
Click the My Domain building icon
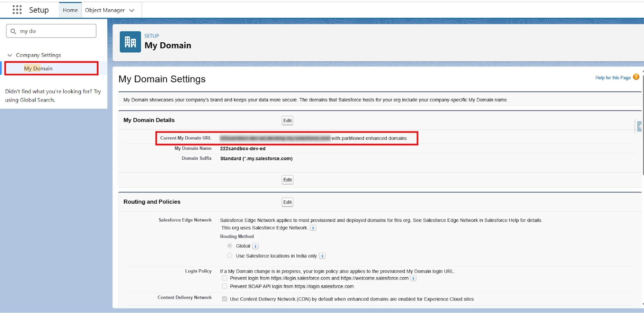[130, 42]
